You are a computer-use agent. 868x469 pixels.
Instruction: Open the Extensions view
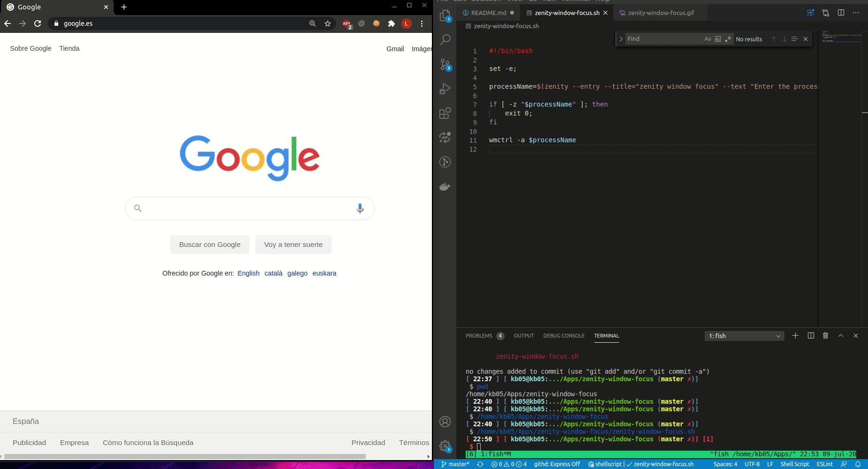coord(445,113)
